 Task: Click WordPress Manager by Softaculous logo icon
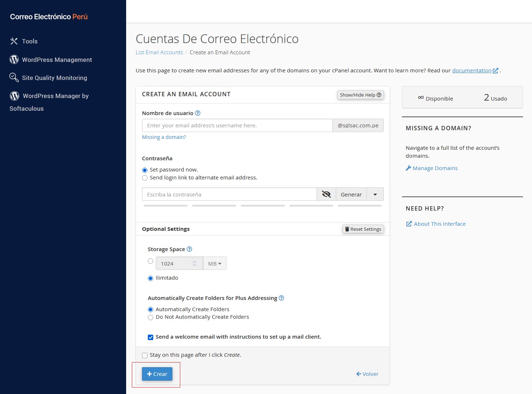click(x=14, y=96)
